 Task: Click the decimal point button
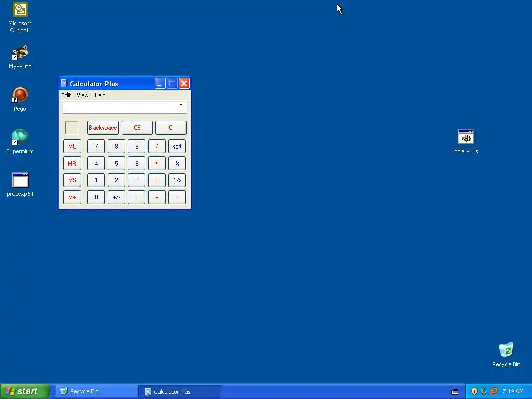(137, 197)
